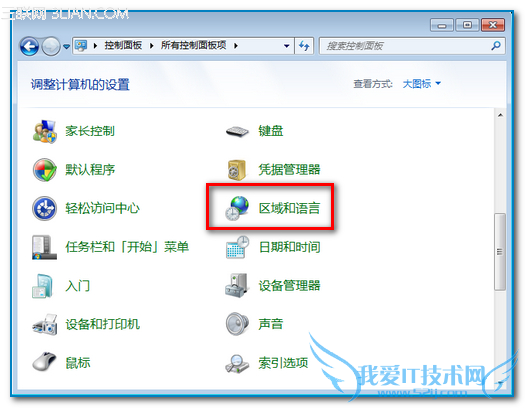
Task: Expand the address bar history dropdown
Action: pyautogui.click(x=287, y=46)
